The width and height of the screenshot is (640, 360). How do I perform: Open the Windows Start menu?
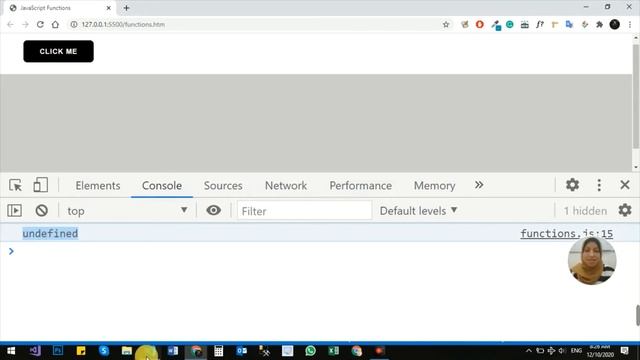click(11, 351)
